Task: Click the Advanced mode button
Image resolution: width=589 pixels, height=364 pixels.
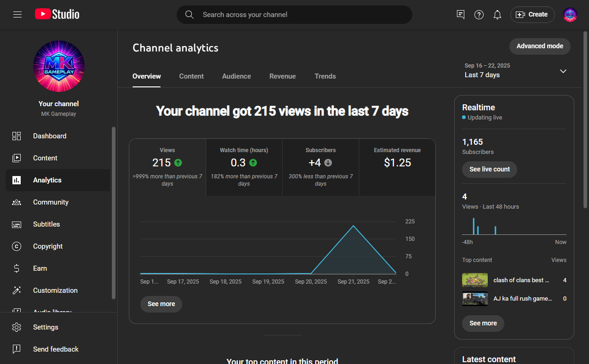Action: point(540,46)
